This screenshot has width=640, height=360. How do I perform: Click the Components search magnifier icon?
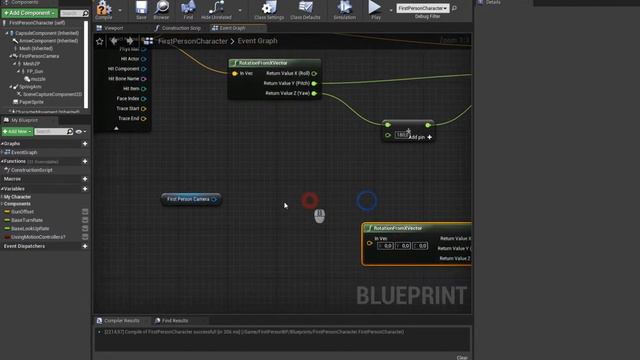(85, 13)
